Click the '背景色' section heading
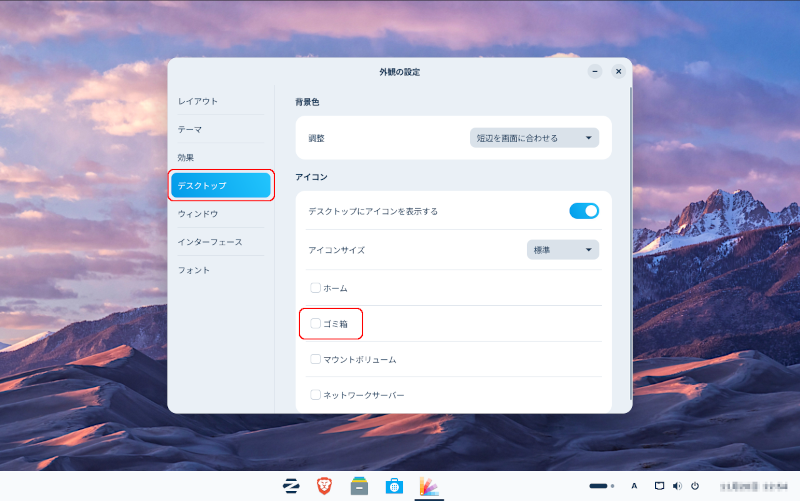 pos(307,102)
